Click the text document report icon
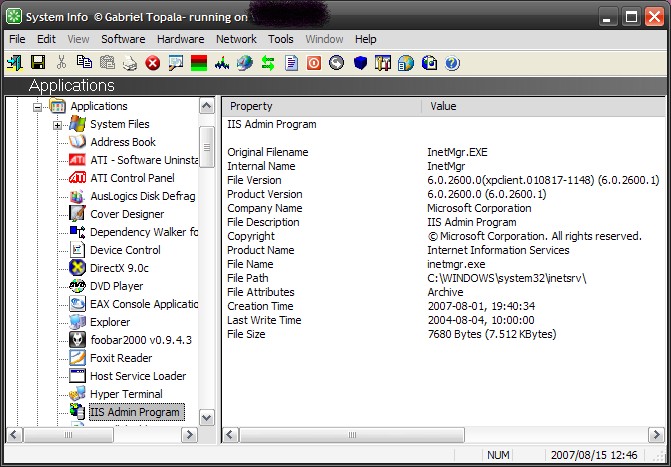The width and height of the screenshot is (671, 467). click(291, 63)
